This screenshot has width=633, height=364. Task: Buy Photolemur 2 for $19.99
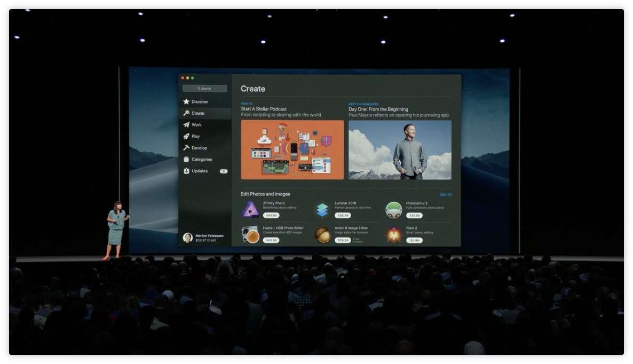(x=414, y=216)
